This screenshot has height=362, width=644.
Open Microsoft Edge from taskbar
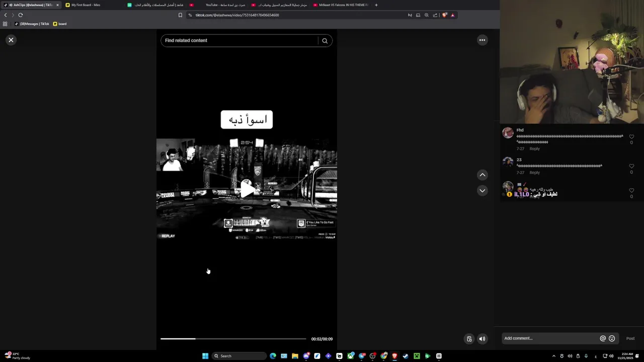(x=273, y=356)
